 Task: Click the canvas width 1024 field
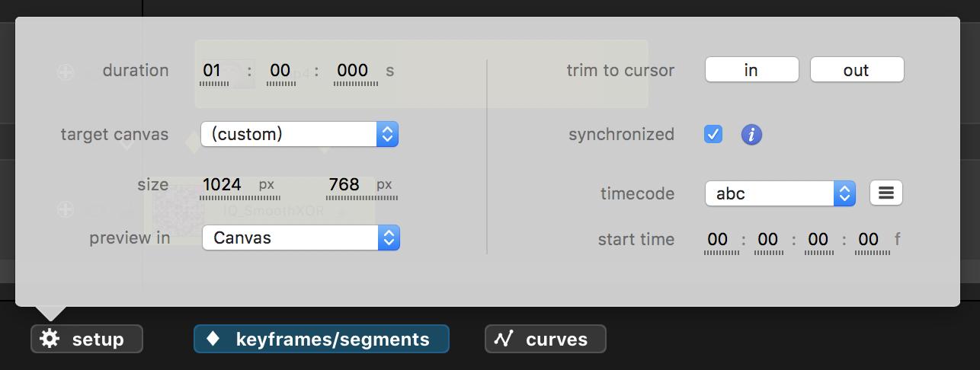click(222, 184)
